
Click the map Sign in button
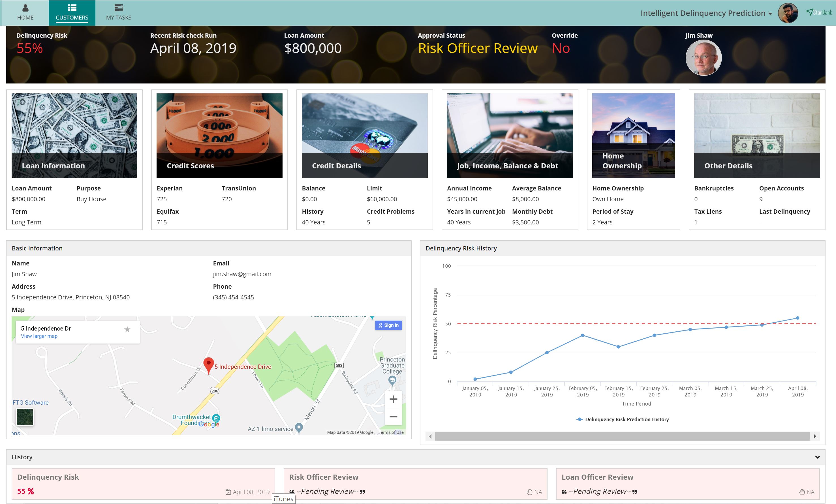[x=388, y=325]
